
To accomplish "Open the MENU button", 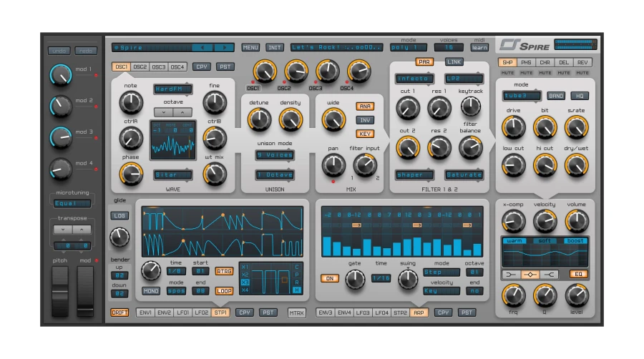I will pyautogui.click(x=250, y=48).
